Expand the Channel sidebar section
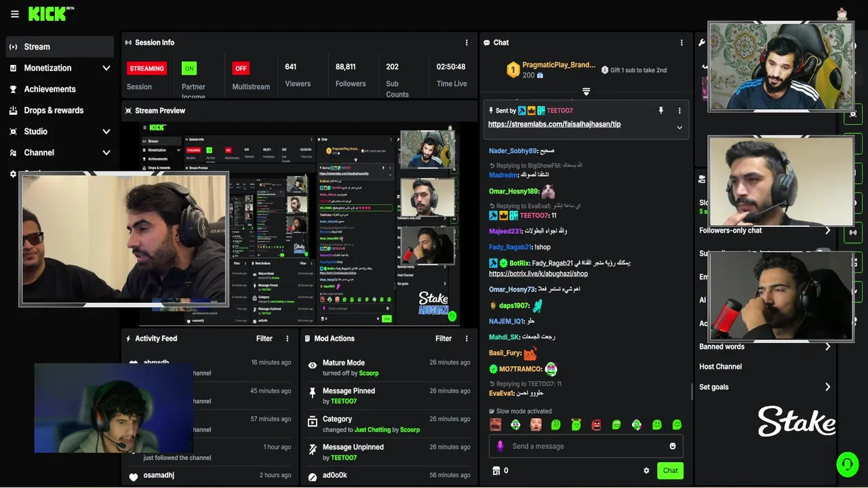This screenshot has width=868, height=488. tap(60, 152)
